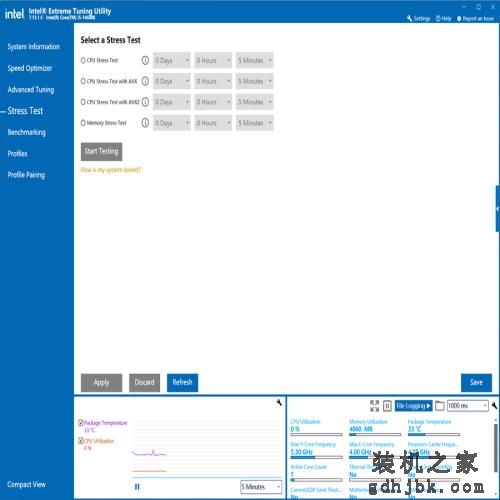Open graph panel wrench settings
This screenshot has width=500, height=500.
tap(279, 402)
